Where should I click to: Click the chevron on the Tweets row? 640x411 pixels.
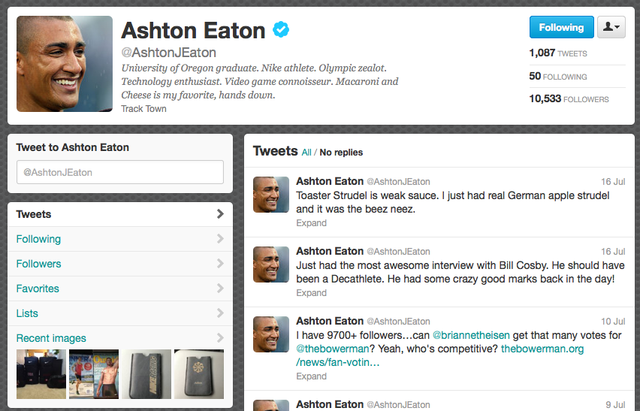[220, 214]
